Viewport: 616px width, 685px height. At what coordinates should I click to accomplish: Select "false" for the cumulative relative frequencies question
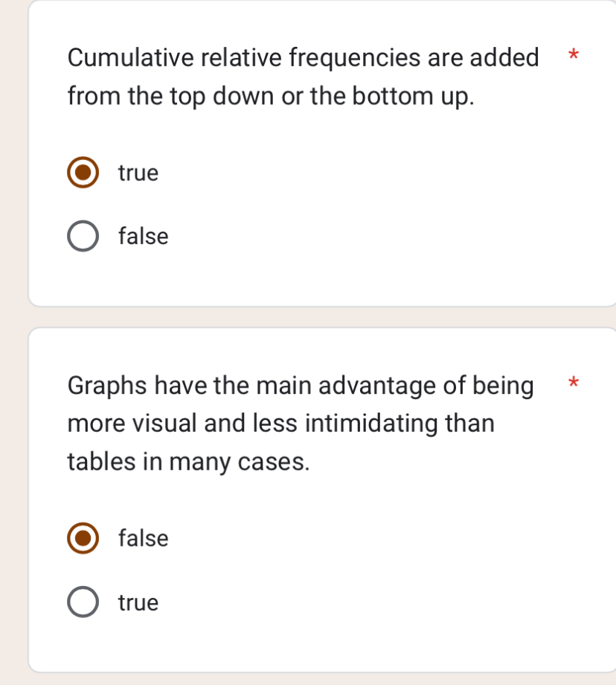pos(83,236)
